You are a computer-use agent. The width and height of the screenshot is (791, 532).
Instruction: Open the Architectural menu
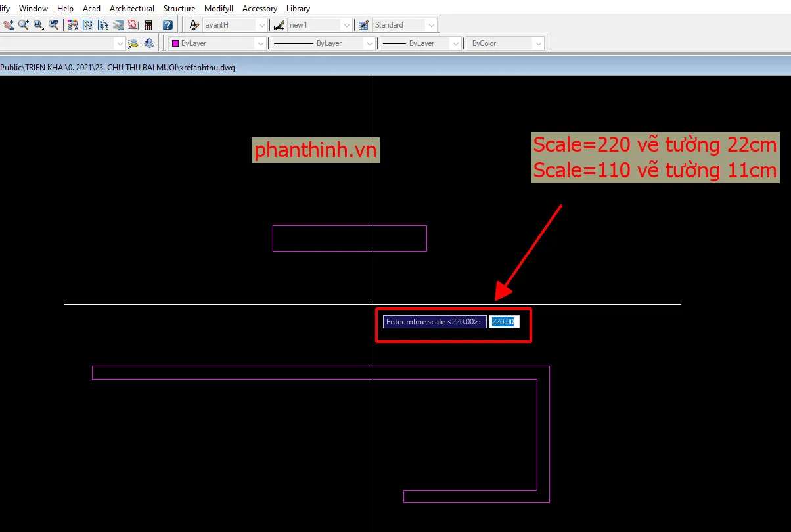tap(132, 9)
